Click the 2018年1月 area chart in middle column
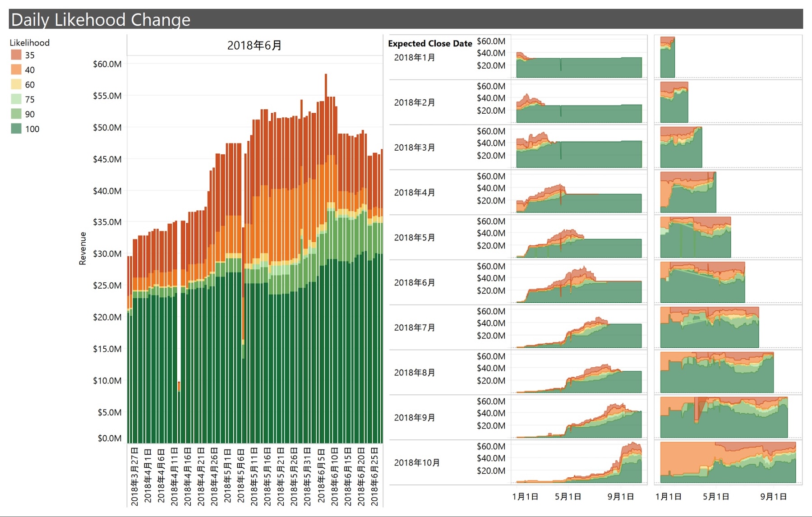 pyautogui.click(x=579, y=67)
